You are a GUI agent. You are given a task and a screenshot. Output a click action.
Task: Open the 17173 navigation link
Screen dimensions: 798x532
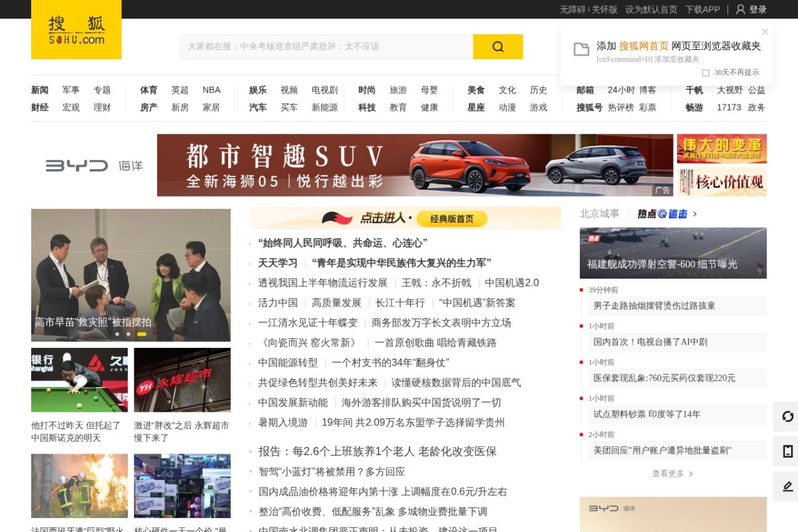coord(729,107)
